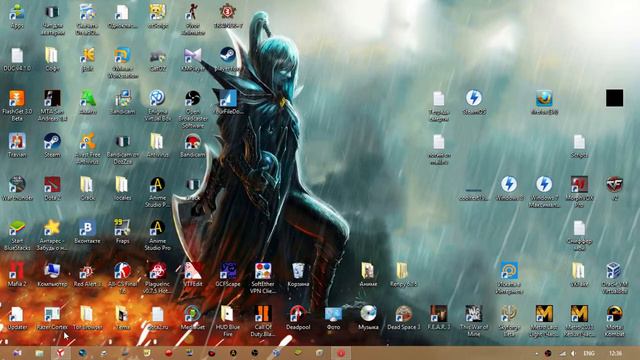Viewport: 640px width, 360px height.
Task: Open the CrossFire CF icon
Action: [x=615, y=185]
